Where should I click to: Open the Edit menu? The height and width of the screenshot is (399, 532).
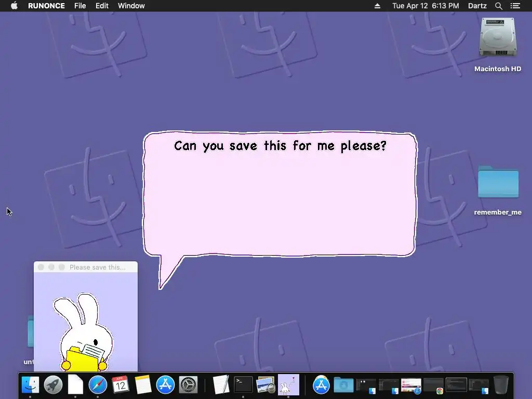click(102, 6)
